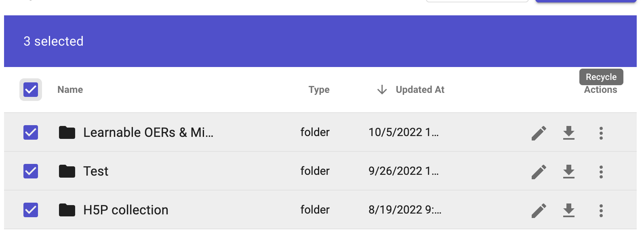Edit the Test folder name
644x239 pixels.
pyautogui.click(x=539, y=171)
